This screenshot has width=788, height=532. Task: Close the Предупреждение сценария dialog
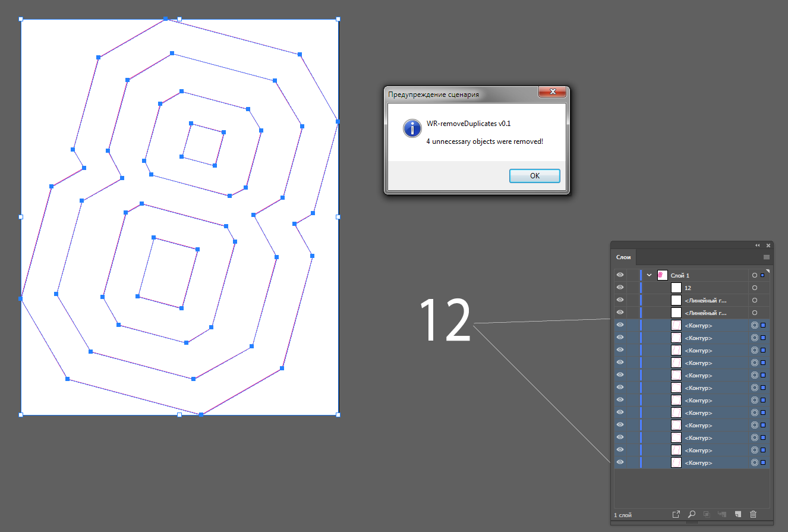552,92
